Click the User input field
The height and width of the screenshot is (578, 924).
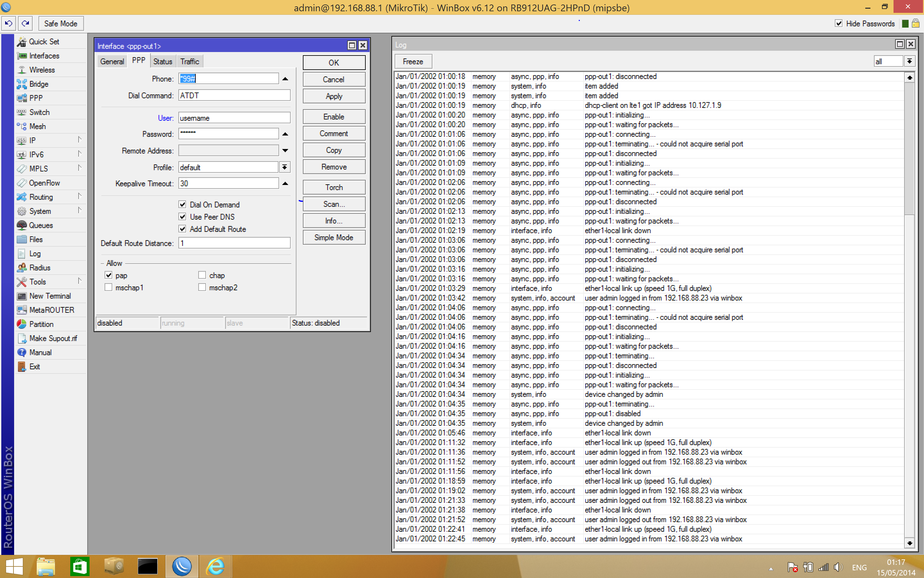coord(235,118)
